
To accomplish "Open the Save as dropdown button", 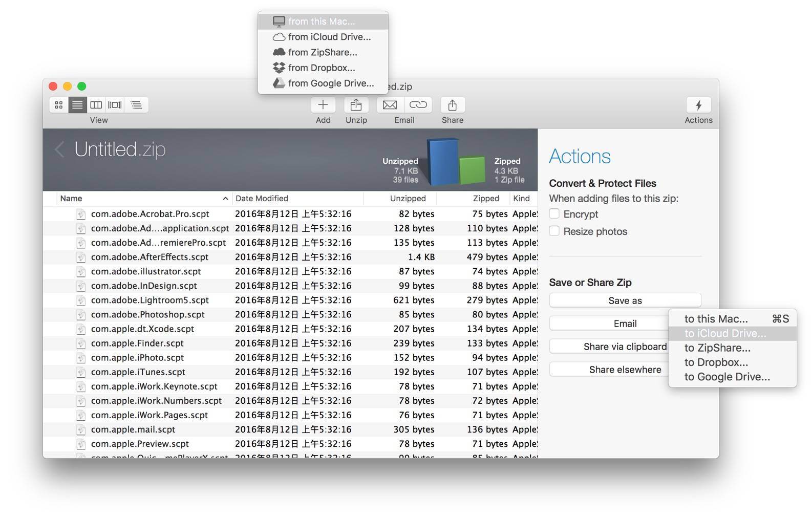I will pos(625,300).
